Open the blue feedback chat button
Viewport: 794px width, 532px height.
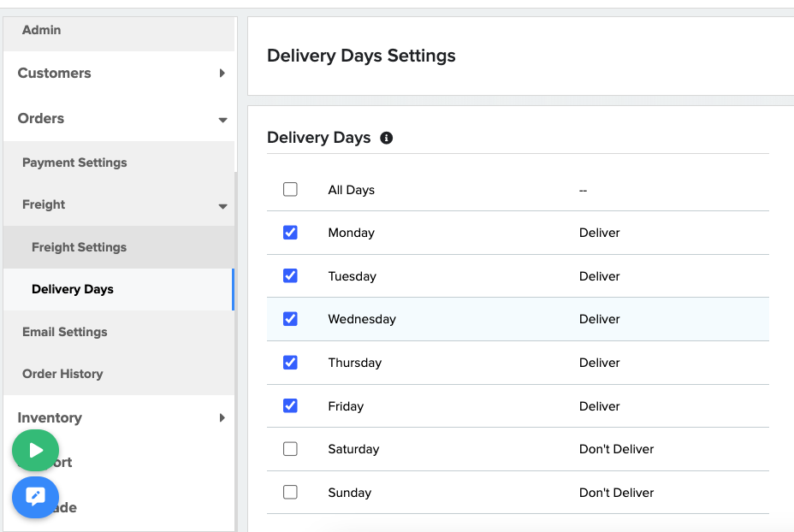click(35, 497)
